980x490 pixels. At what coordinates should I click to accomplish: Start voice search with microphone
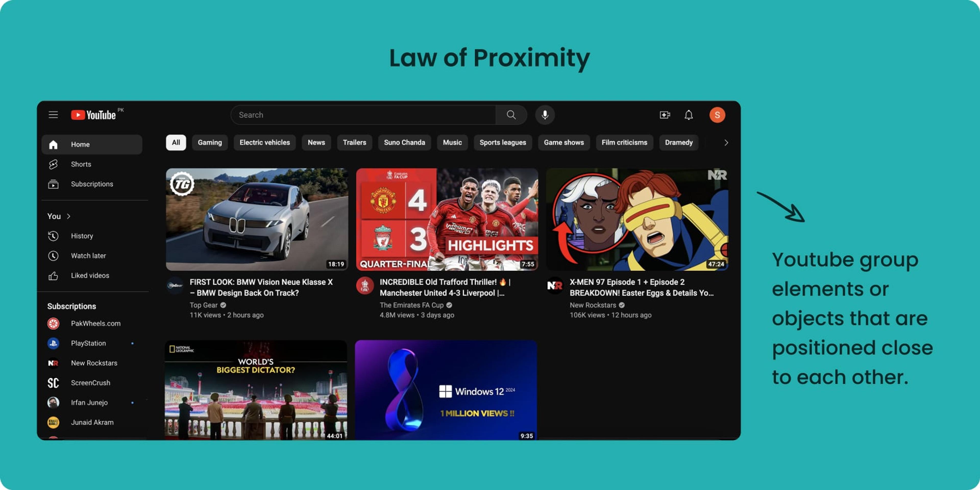coord(545,115)
